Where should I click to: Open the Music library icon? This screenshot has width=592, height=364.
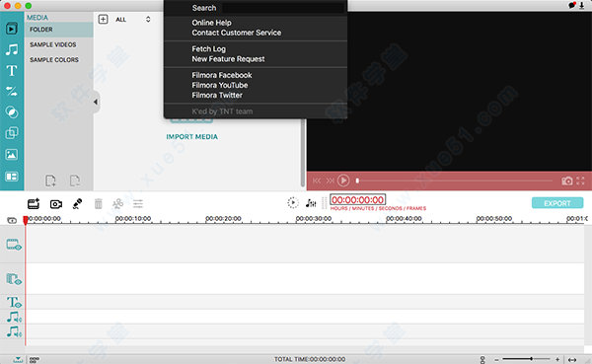coord(12,49)
